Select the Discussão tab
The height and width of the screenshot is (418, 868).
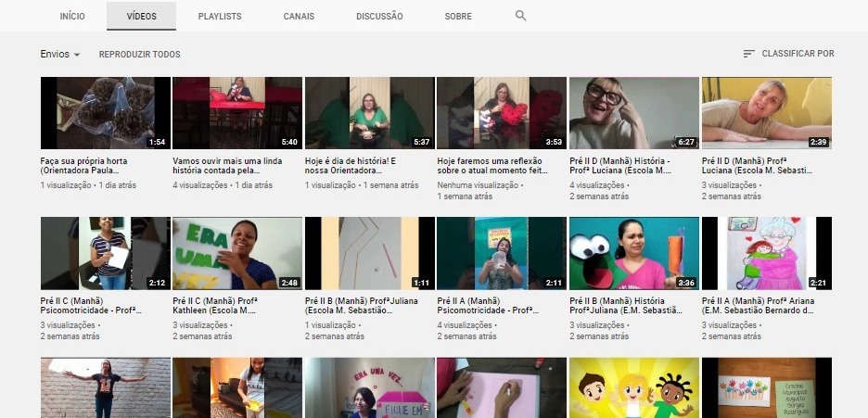pos(379,17)
